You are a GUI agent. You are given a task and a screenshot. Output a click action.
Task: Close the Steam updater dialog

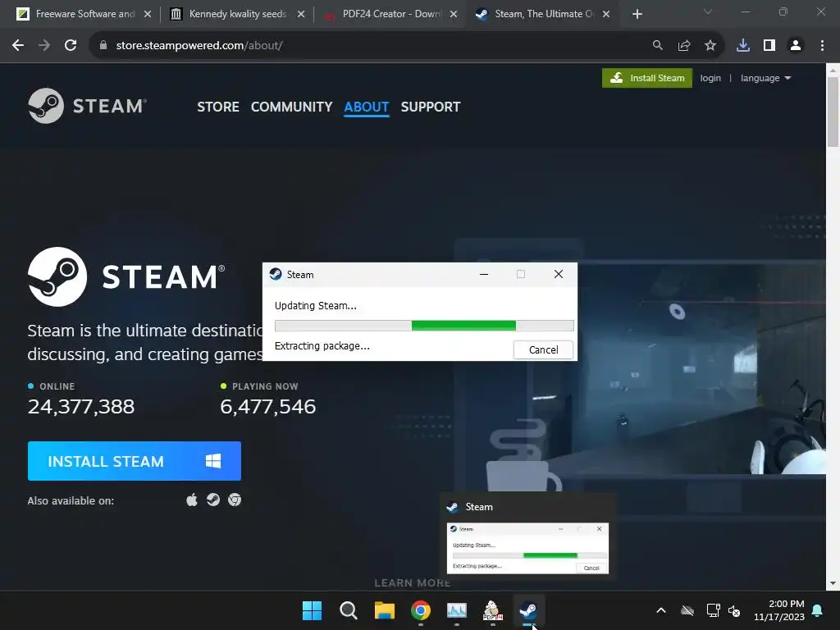pyautogui.click(x=558, y=274)
